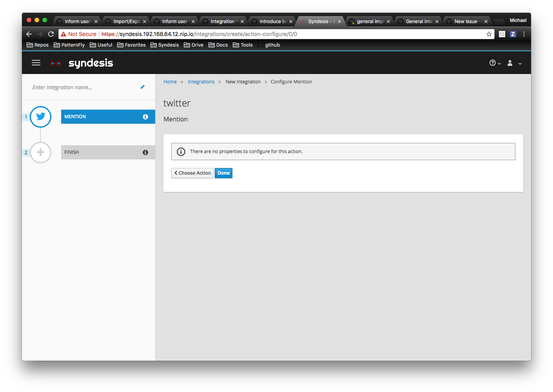Click the blue Done button
This screenshot has height=392, width=553.
pyautogui.click(x=224, y=173)
